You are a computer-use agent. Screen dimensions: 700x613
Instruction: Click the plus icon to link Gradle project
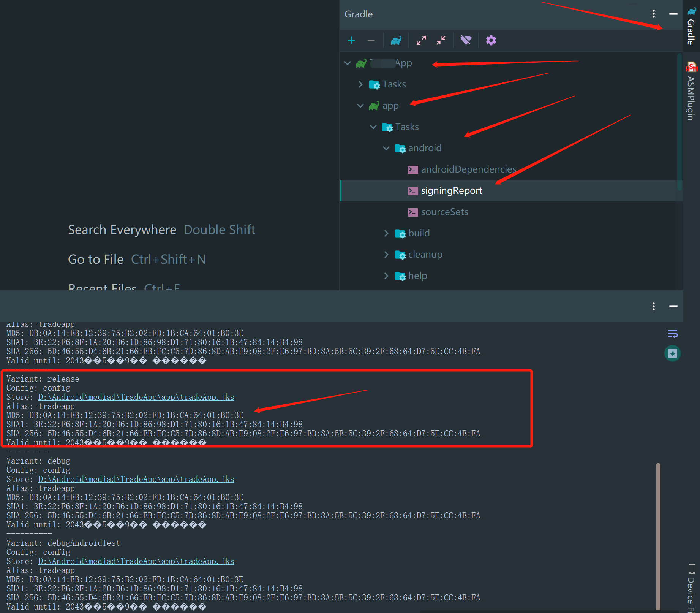[x=351, y=40]
